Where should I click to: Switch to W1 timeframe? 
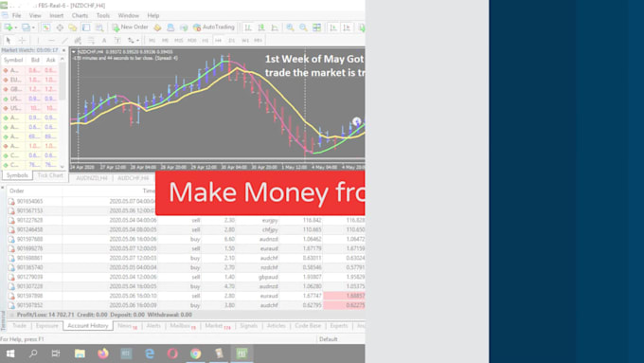pyautogui.click(x=245, y=41)
